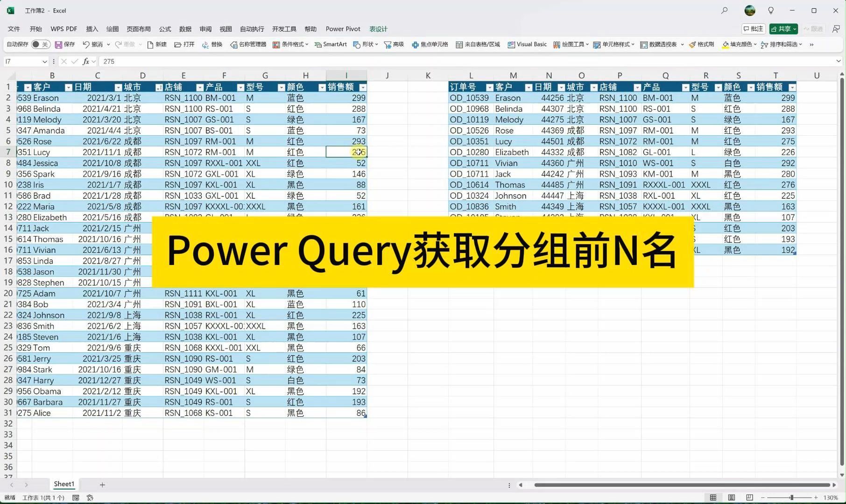
Task: Open 名称管理器 (Name Manager)
Action: (x=248, y=44)
